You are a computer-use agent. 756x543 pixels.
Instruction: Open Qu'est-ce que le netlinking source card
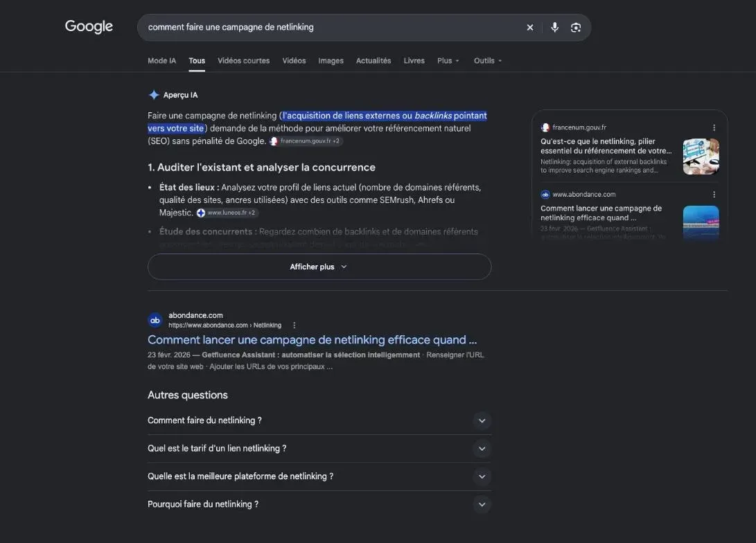point(606,146)
